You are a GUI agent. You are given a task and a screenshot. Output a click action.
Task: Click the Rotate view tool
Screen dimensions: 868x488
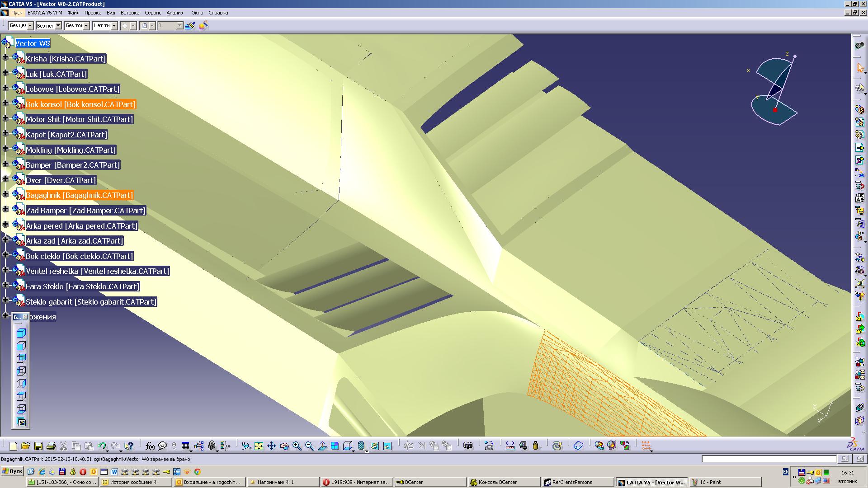pyautogui.click(x=284, y=446)
